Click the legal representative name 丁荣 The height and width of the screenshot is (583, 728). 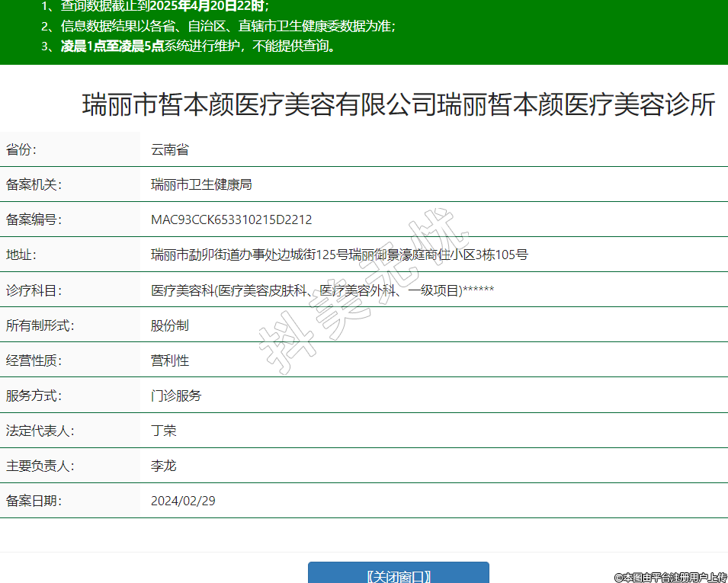(x=164, y=431)
